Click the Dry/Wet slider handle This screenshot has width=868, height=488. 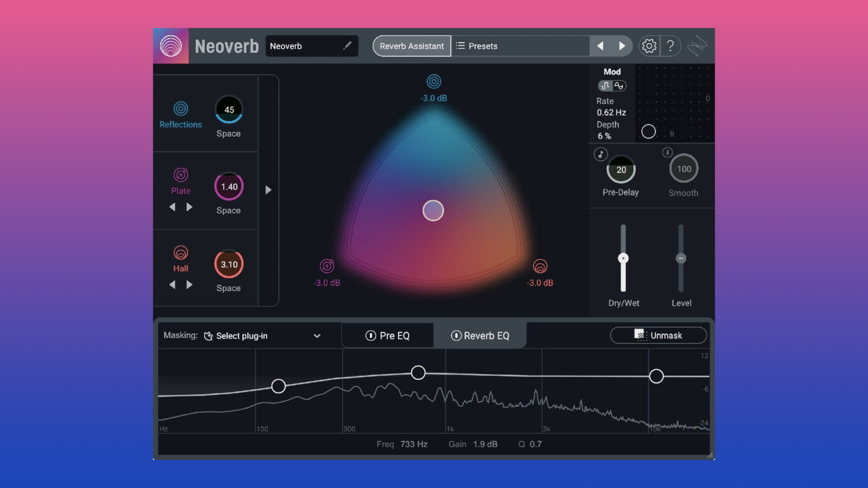point(623,258)
